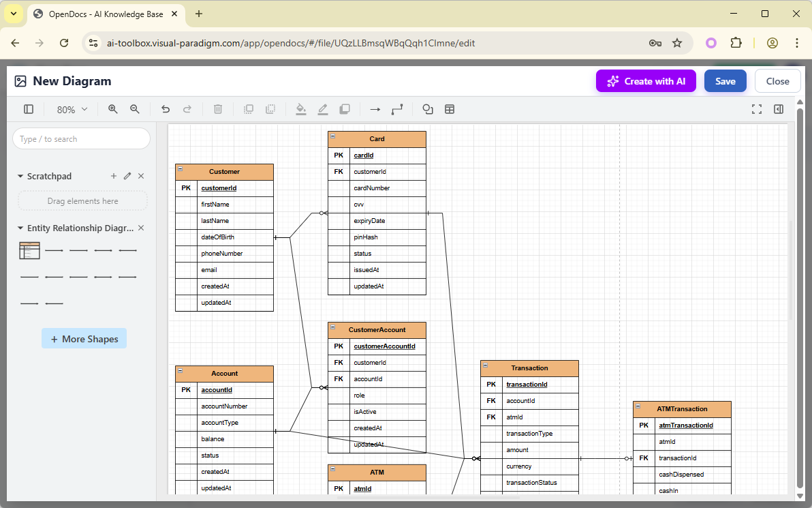This screenshot has height=508, width=812.
Task: Click the shapes insert icon
Action: 427,109
